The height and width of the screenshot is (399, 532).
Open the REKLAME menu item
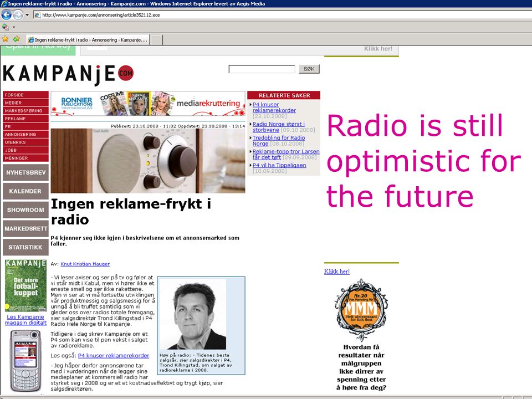tap(26, 119)
